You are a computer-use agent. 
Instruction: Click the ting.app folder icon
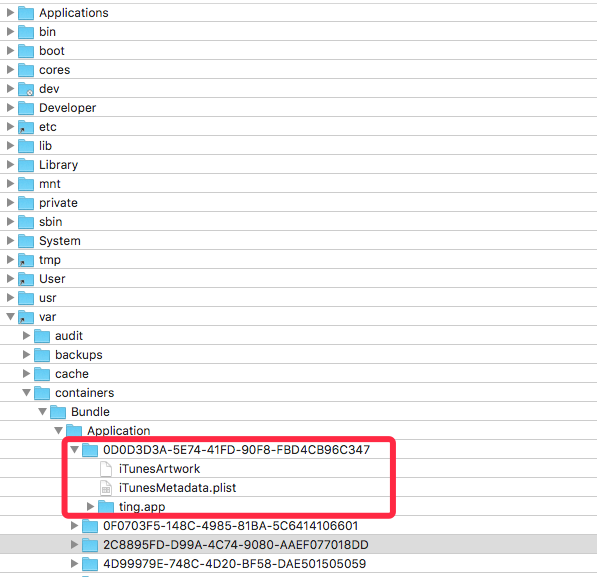tap(106, 507)
